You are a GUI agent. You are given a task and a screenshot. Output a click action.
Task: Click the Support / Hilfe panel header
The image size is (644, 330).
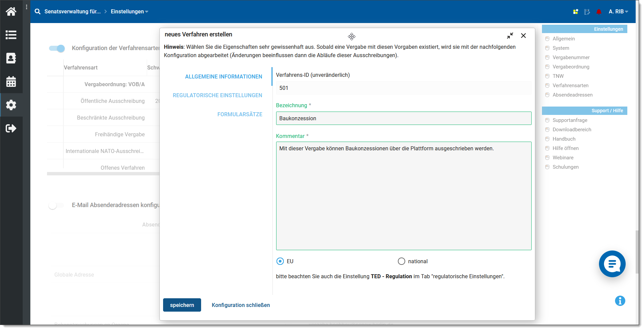(x=584, y=111)
